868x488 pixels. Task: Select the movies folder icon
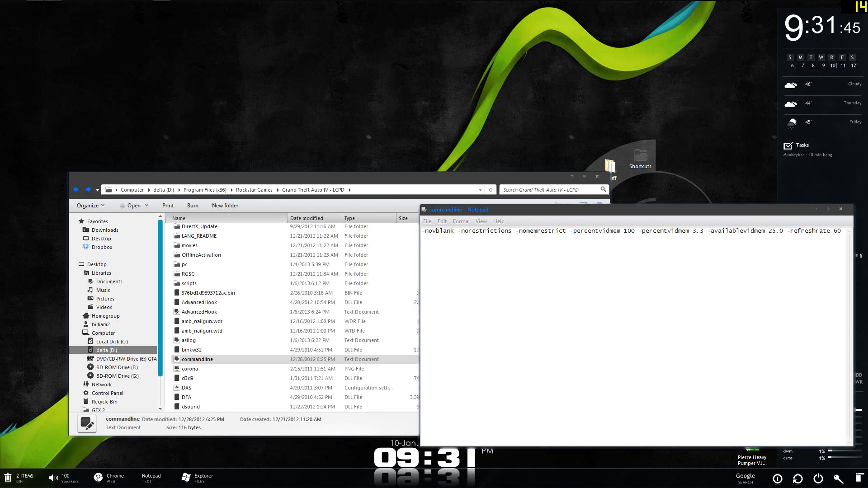[x=177, y=245]
